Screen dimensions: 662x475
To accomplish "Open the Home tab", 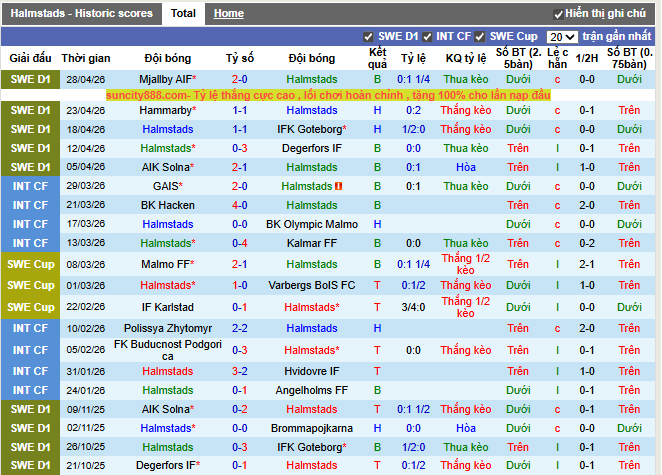I will [228, 14].
